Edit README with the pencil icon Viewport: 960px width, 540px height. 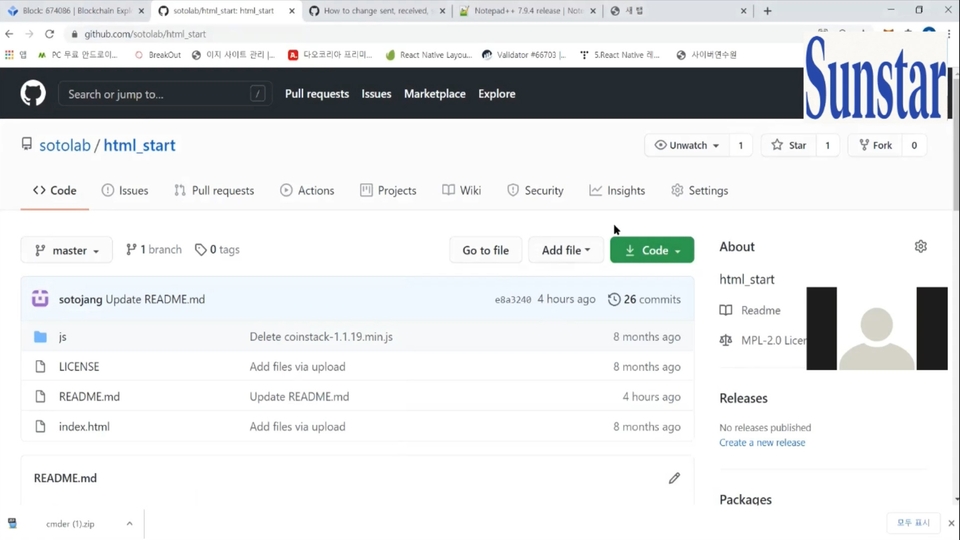674,478
